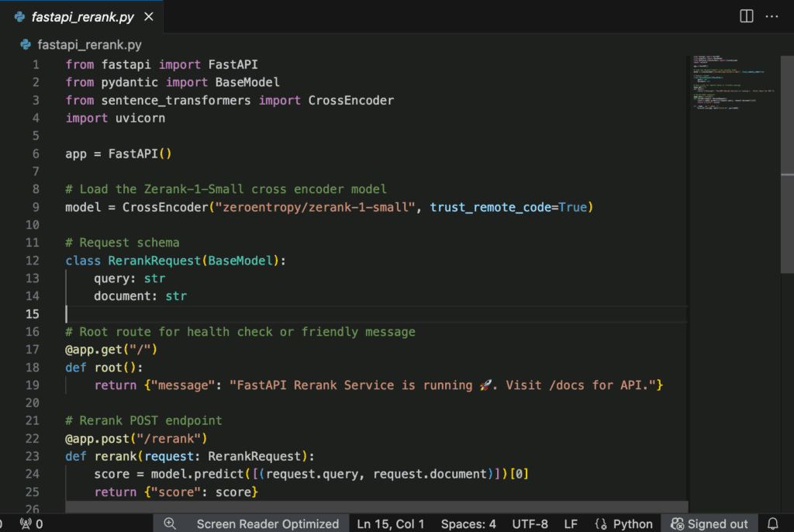This screenshot has width=794, height=532.
Task: Click the vertical editor scrollbar
Action: coord(788,164)
